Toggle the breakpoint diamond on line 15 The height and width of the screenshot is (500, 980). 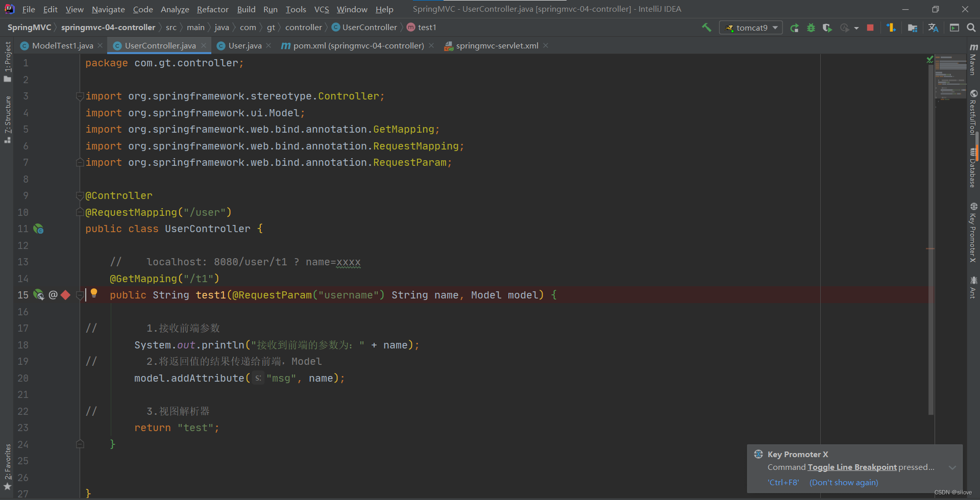[x=65, y=295]
